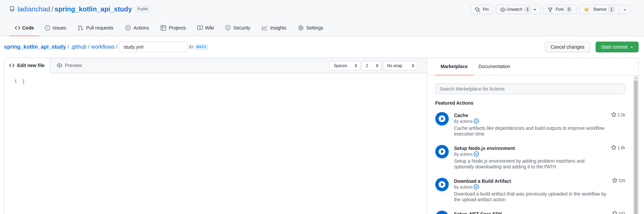Click the Download a Build Artifact play icon
The image size is (644, 214).
pos(442,184)
